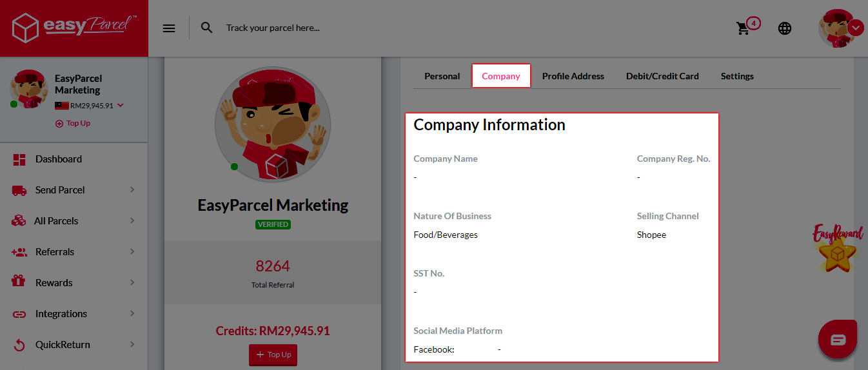Open the live chat bubble
This screenshot has width=868, height=370.
[x=838, y=339]
